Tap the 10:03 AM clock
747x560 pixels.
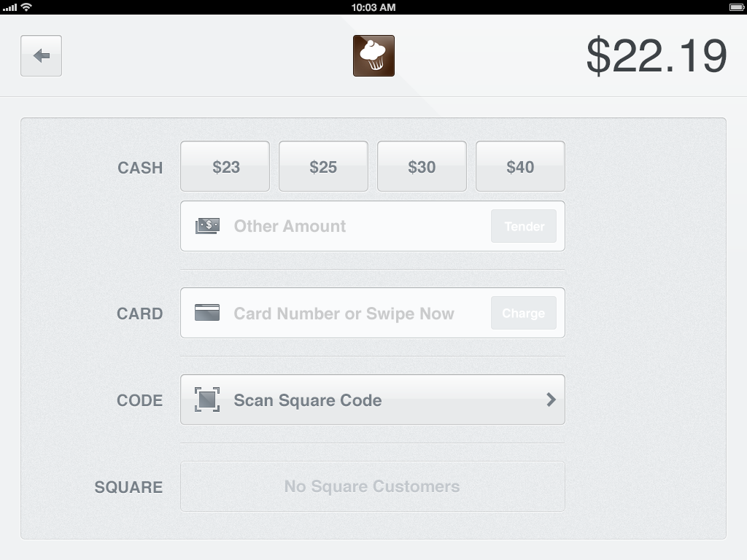point(373,7)
